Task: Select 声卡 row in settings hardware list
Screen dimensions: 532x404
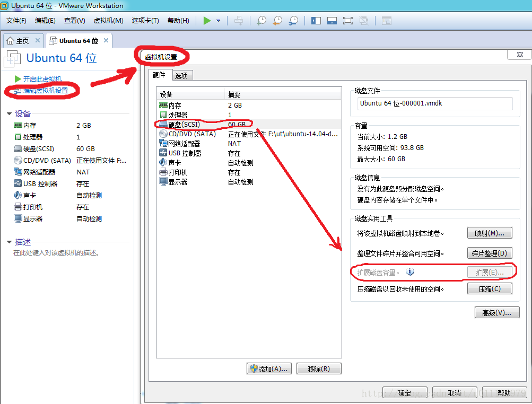Action: point(249,163)
